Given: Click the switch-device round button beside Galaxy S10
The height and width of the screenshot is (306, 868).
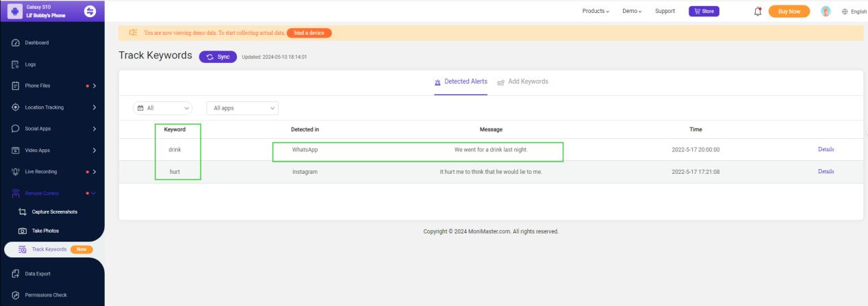Looking at the screenshot, I should 89,10.
